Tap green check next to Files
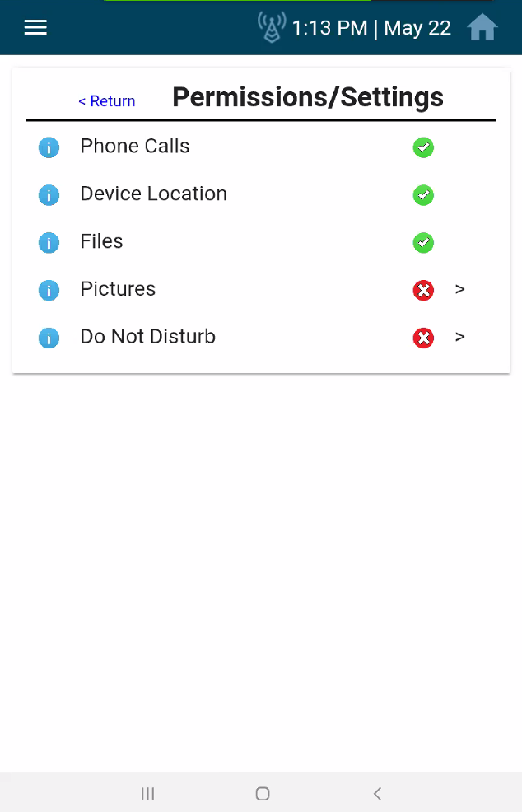Viewport: 522px width, 812px height. (x=423, y=243)
